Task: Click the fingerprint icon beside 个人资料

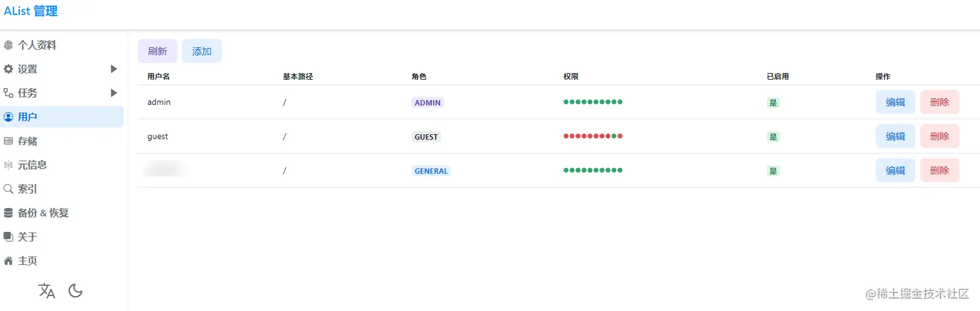Action: pos(8,45)
